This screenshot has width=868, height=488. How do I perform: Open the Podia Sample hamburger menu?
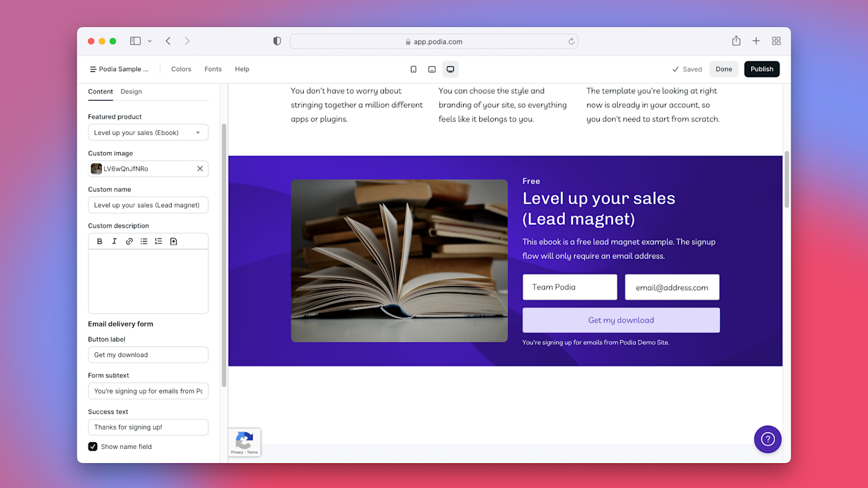pyautogui.click(x=93, y=69)
